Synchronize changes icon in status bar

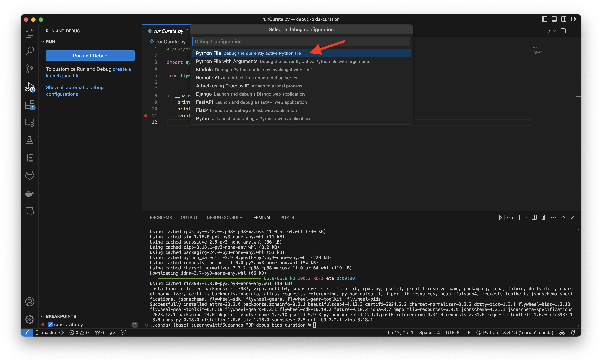[x=61, y=332]
